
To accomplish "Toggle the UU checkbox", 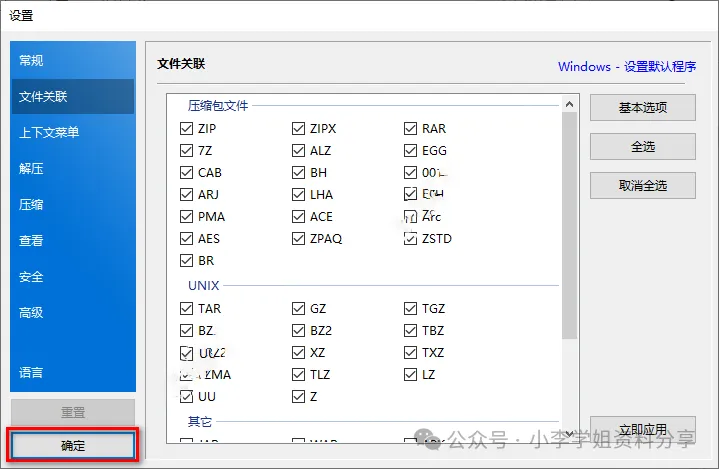I will pos(186,397).
